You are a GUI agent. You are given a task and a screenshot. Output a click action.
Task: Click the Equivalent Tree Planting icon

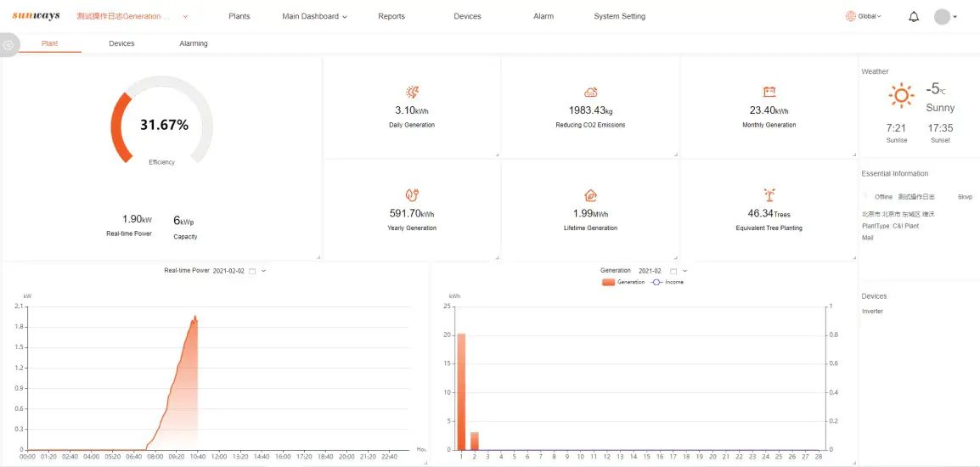769,194
